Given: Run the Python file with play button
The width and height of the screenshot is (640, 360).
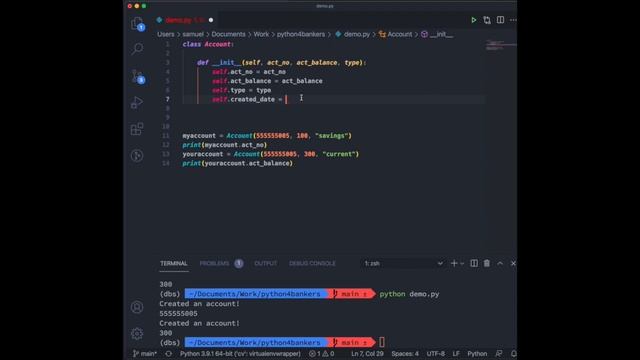Looking at the screenshot, I should coord(473,20).
